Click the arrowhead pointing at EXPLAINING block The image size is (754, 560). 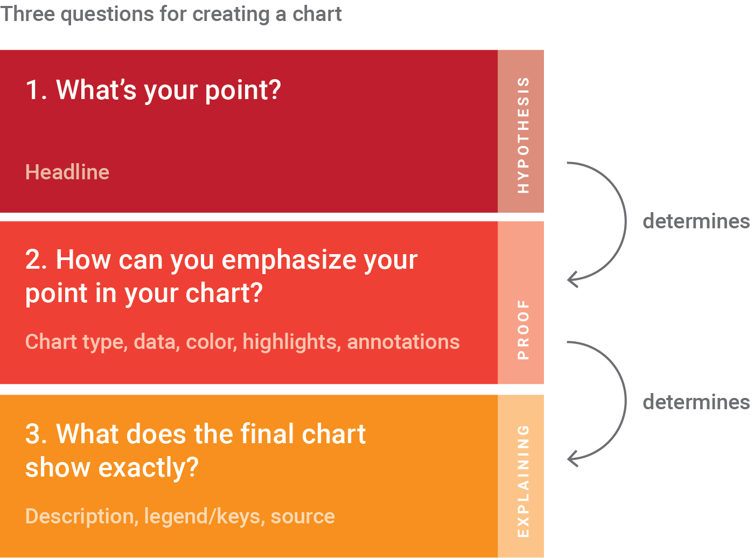[x=573, y=459]
